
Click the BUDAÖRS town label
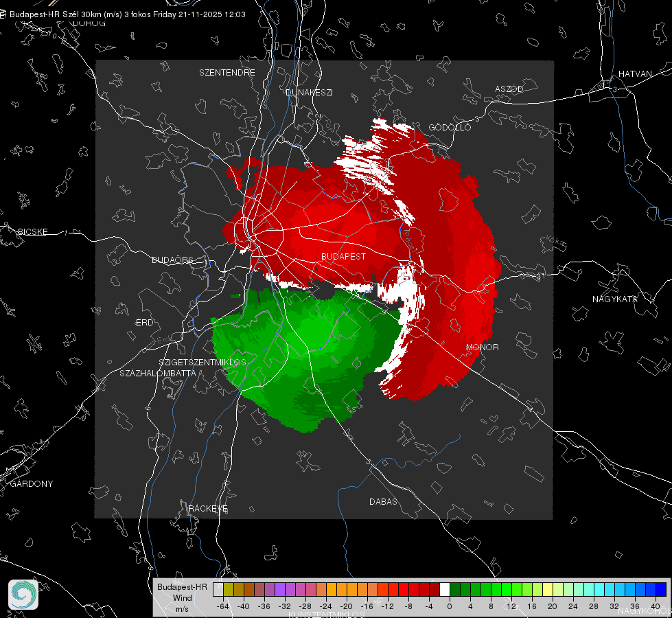pos(172,260)
